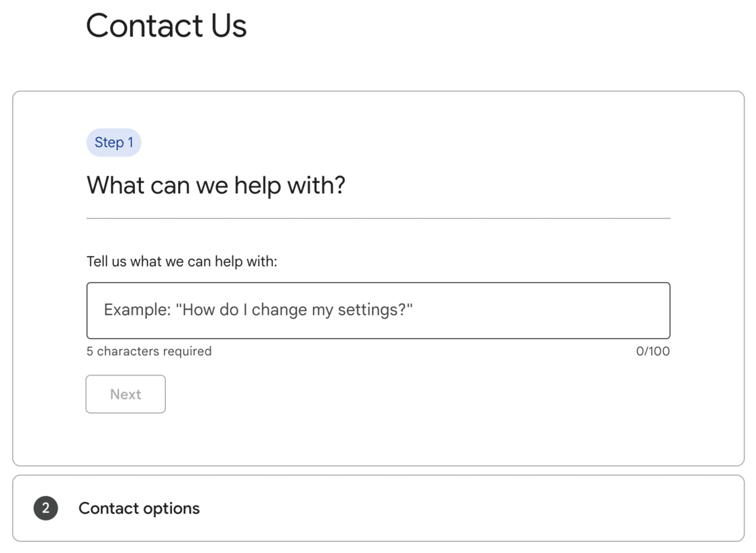The width and height of the screenshot is (756, 553).
Task: Click the 5 characters required hint text
Action: (148, 351)
